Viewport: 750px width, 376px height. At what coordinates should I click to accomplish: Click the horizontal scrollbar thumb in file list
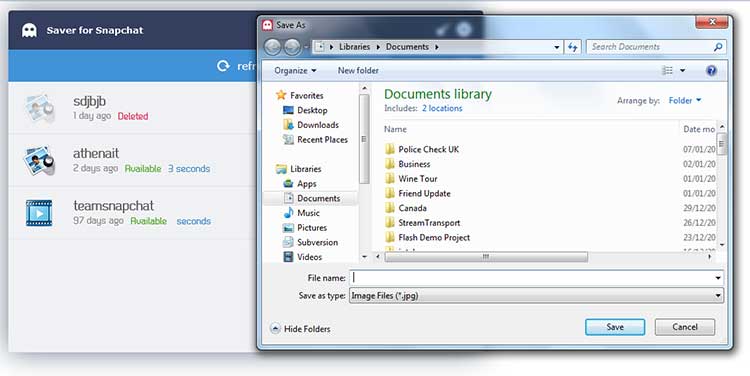486,257
